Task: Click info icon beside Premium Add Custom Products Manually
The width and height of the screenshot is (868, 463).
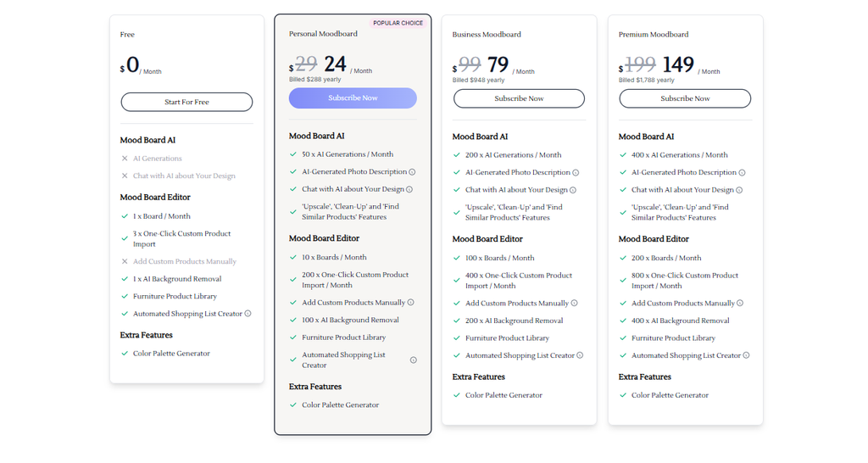Action: coord(740,303)
